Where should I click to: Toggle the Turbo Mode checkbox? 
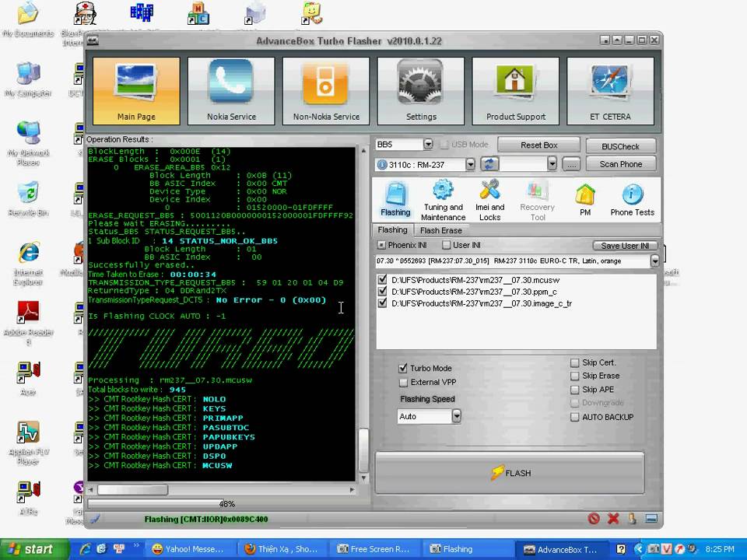[403, 368]
